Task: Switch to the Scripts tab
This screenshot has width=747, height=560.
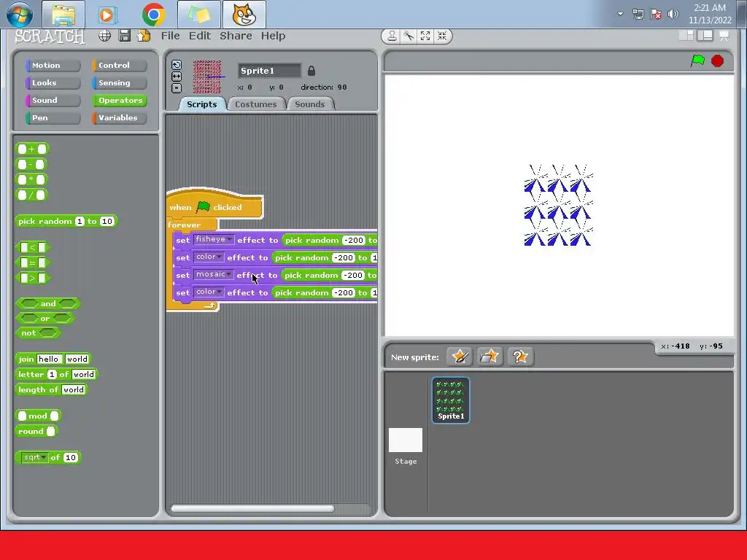Action: click(x=201, y=104)
